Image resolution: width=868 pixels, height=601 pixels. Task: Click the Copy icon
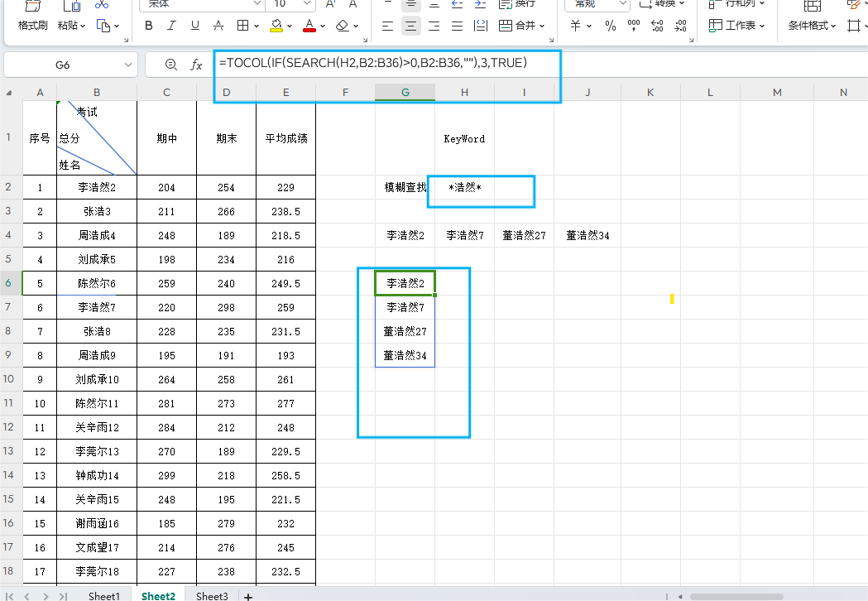pyautogui.click(x=103, y=26)
